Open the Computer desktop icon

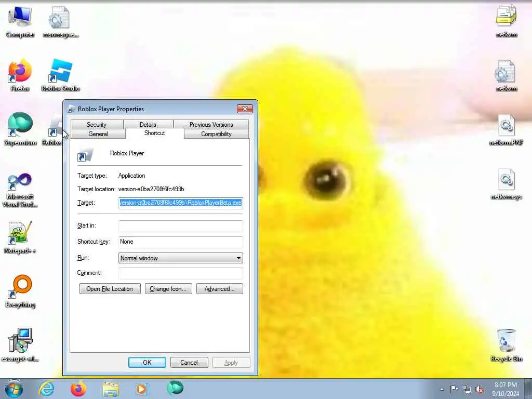click(20, 21)
